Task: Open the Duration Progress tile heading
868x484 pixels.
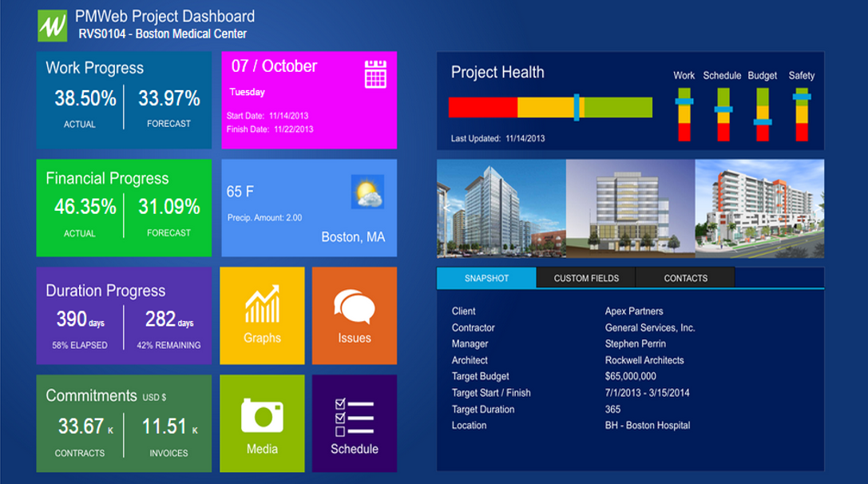Action: coord(105,291)
